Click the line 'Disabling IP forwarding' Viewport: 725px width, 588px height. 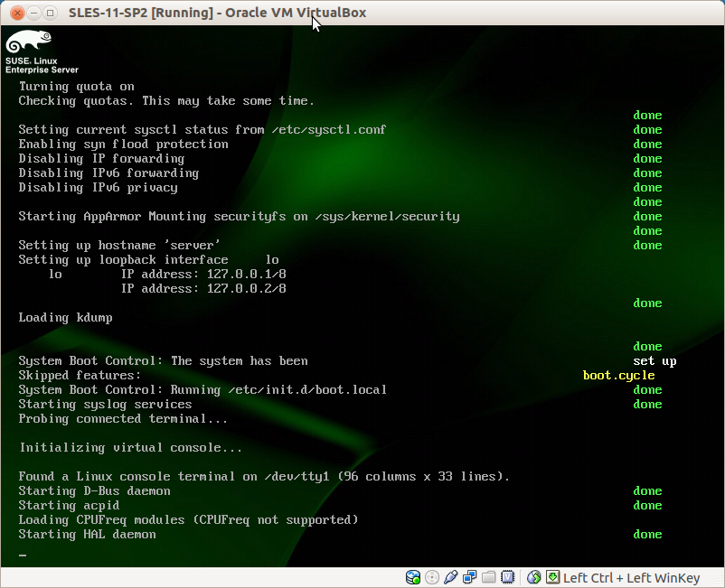101,158
